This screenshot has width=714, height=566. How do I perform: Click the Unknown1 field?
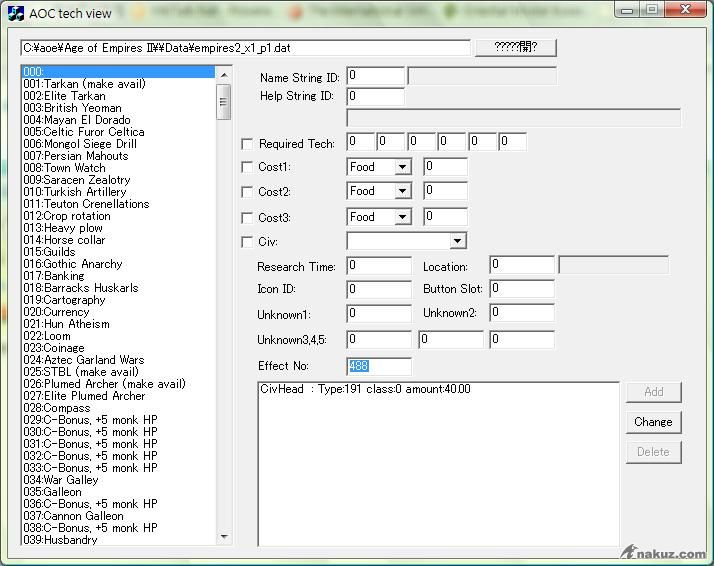pos(379,313)
